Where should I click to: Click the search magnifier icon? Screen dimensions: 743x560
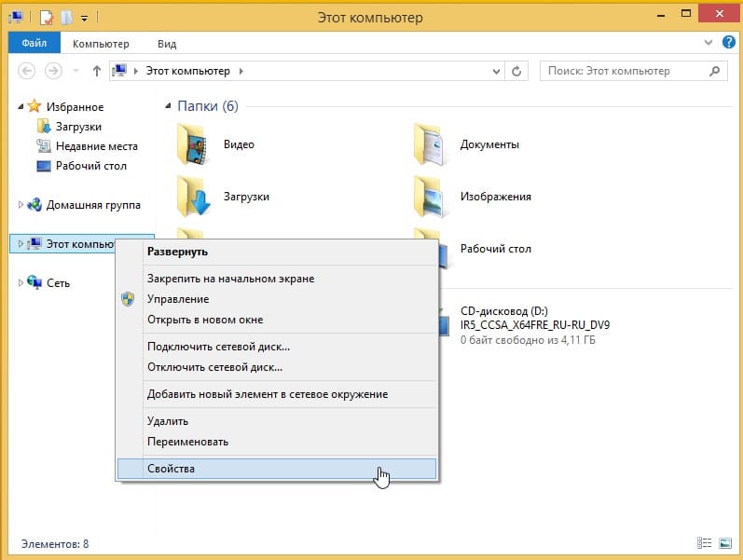tap(715, 71)
